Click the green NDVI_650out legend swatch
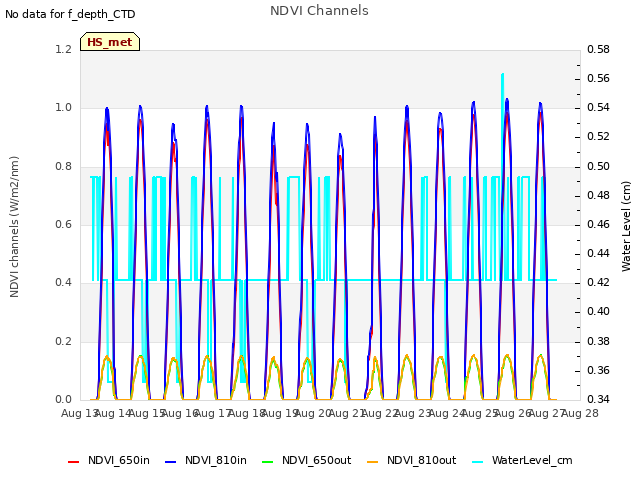 [x=267, y=462]
